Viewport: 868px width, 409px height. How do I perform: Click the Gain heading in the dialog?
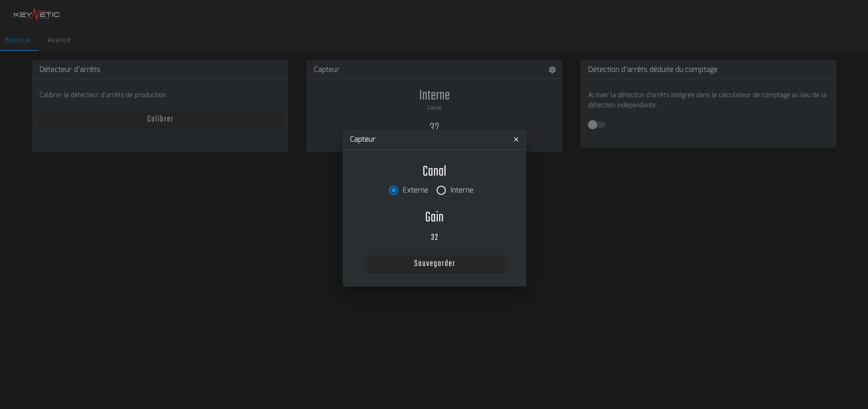coord(435,217)
